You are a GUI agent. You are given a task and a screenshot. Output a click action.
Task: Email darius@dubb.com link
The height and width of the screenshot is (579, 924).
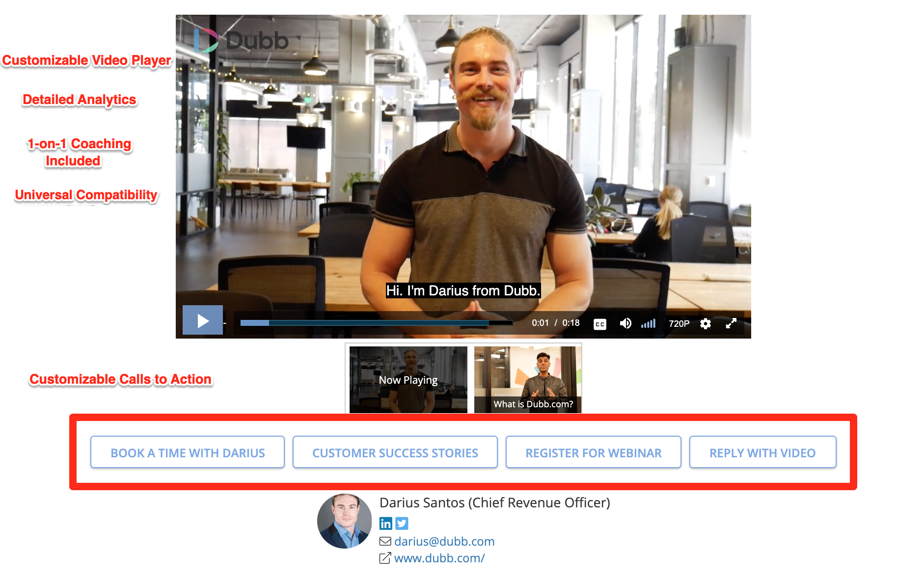coord(444,541)
